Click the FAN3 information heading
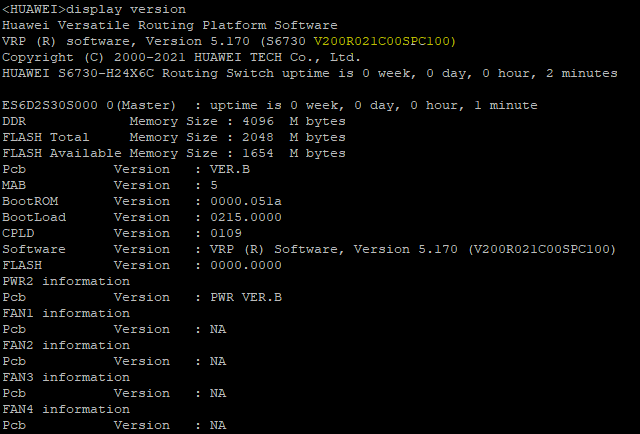Image resolution: width=640 pixels, height=434 pixels. [x=72, y=377]
